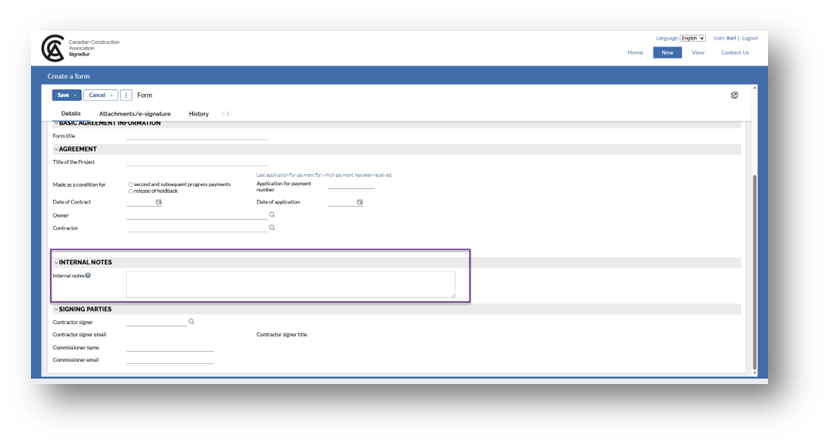Click the Save button

pos(63,95)
